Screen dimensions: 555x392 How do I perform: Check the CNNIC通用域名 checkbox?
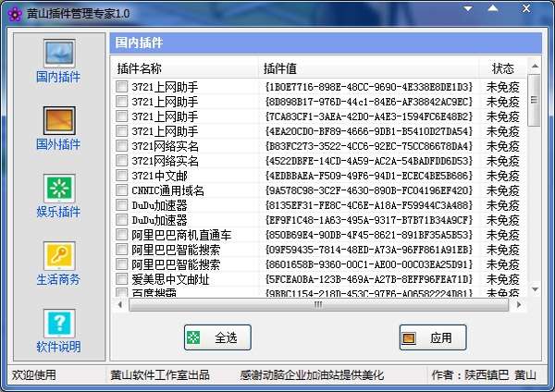[x=122, y=190]
